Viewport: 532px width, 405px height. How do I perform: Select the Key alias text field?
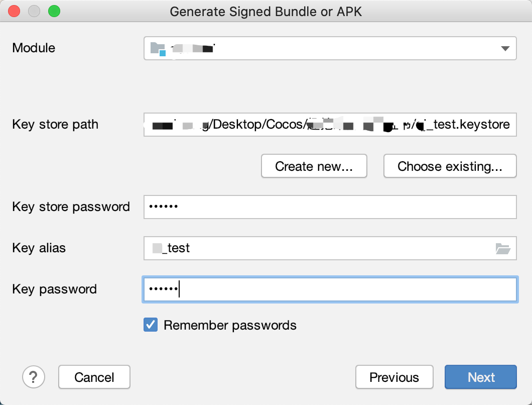click(316, 248)
